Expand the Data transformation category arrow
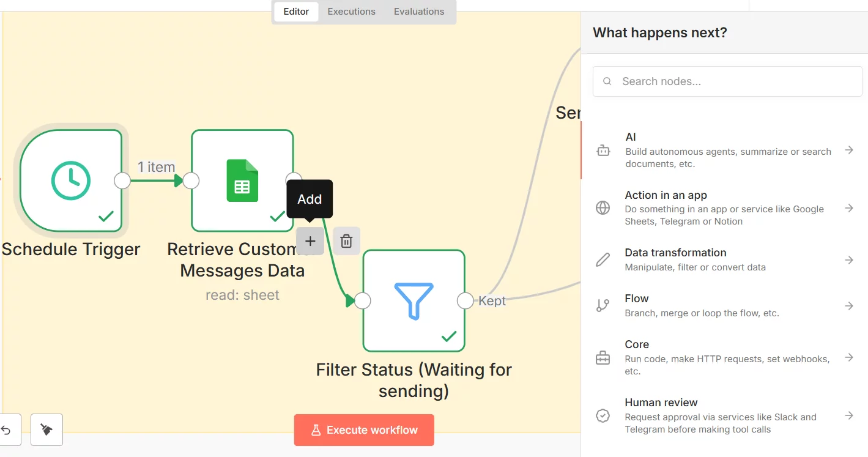868x457 pixels. (x=849, y=260)
